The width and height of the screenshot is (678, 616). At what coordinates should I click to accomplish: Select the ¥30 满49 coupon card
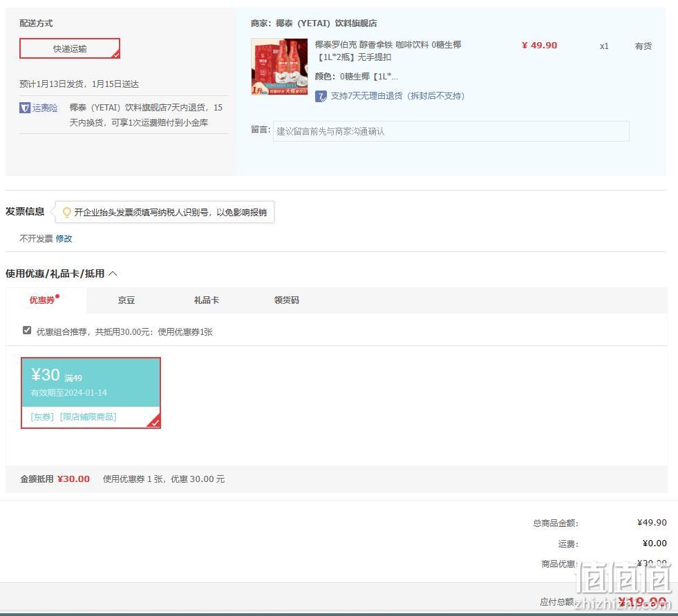(91, 393)
